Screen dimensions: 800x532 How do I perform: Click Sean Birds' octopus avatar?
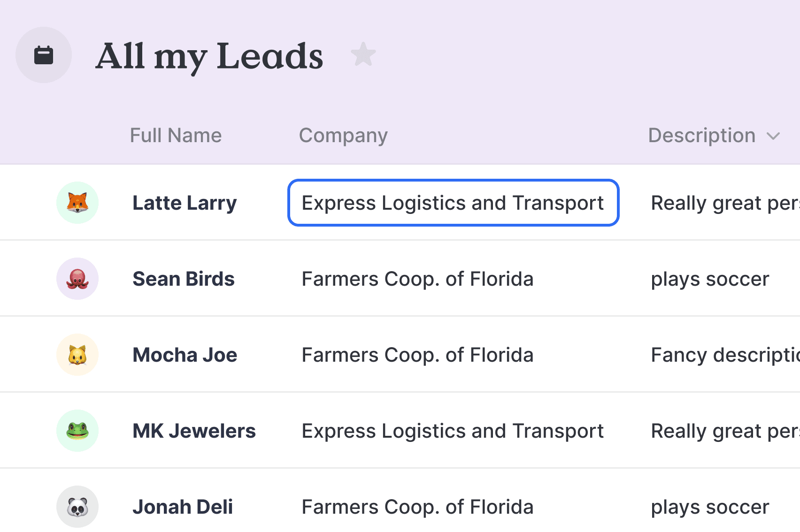[x=77, y=279]
